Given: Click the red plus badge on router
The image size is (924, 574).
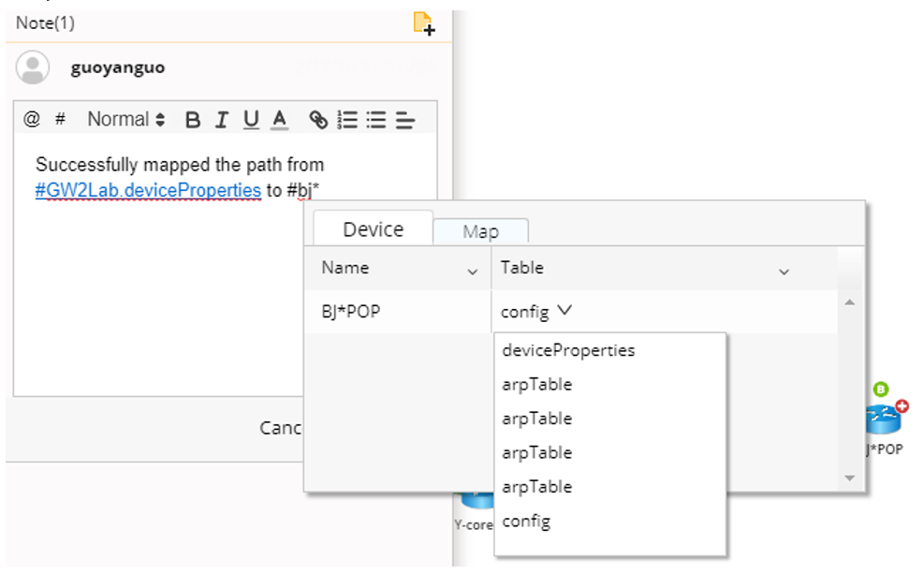Looking at the screenshot, I should [902, 406].
